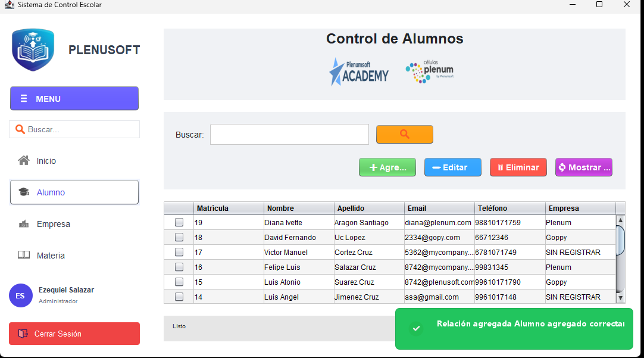644x358 pixels.
Task: Focus the Buscar text field above the table
Action: [x=289, y=135]
